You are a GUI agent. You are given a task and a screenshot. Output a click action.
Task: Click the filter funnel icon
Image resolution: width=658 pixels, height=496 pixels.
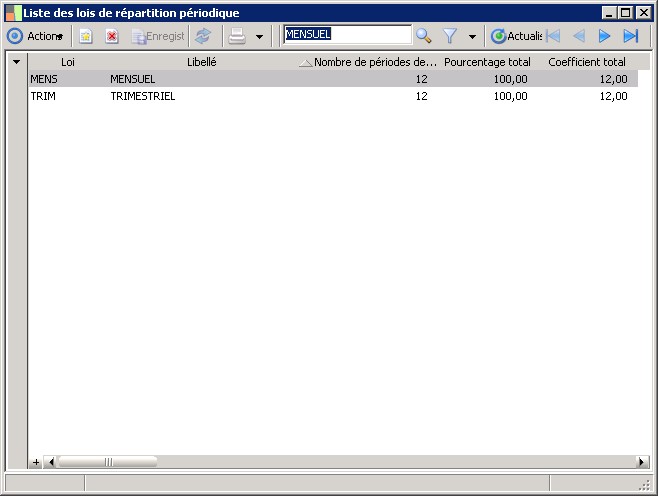pyautogui.click(x=450, y=36)
